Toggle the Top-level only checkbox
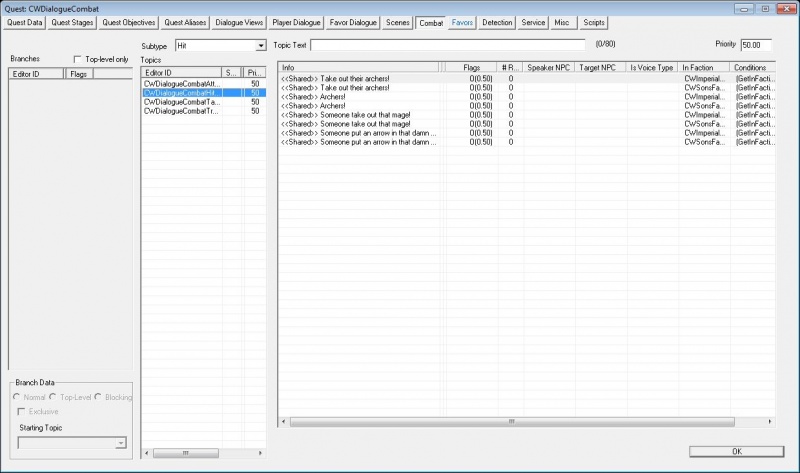This screenshot has height=473, width=800. [x=78, y=59]
